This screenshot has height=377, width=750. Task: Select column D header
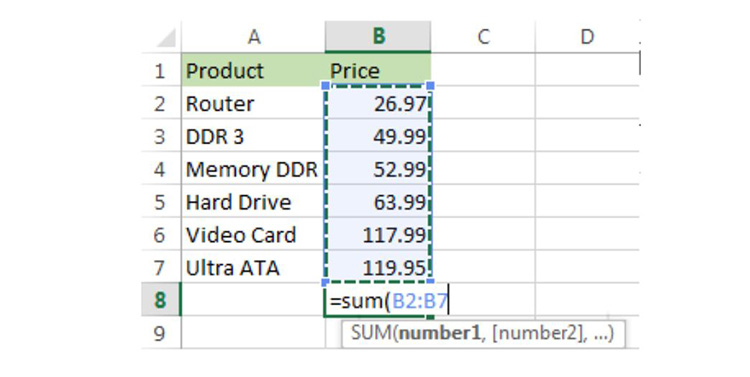[587, 36]
